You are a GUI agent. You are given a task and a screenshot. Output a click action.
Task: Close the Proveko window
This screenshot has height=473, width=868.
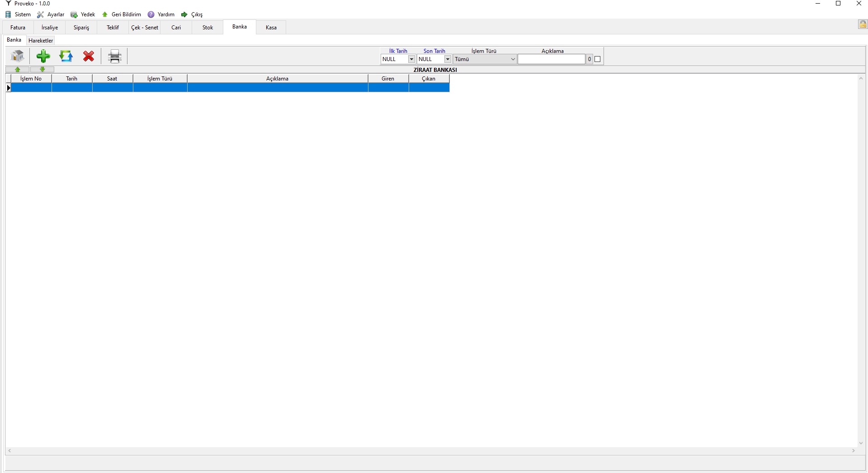tap(859, 4)
